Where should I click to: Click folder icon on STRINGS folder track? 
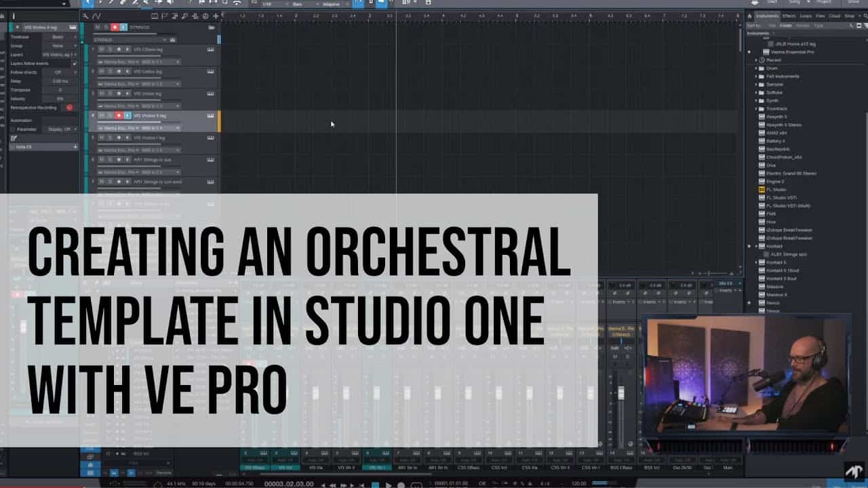tap(212, 27)
